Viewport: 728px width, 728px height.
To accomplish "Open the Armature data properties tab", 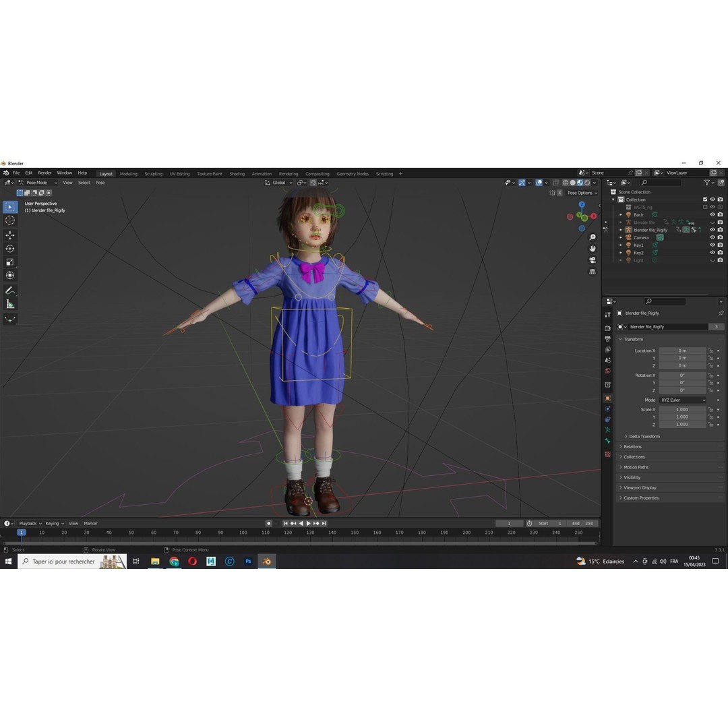I will pos(607,430).
